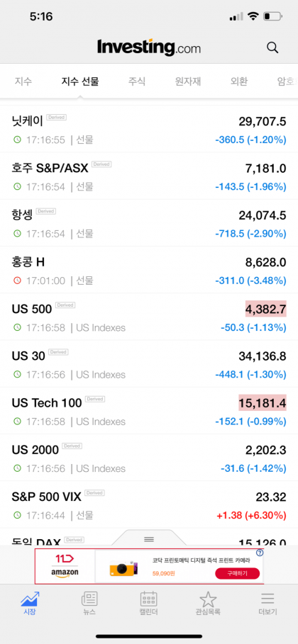The height and width of the screenshot is (644, 298).
Task: Open the 더보기 hamburger menu icon
Action: [x=267, y=599]
